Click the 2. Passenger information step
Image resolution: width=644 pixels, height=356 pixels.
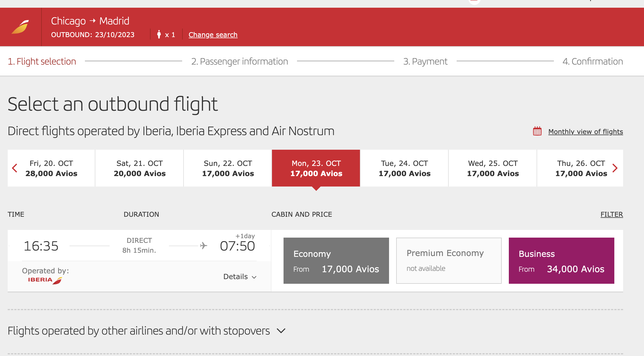[240, 62]
